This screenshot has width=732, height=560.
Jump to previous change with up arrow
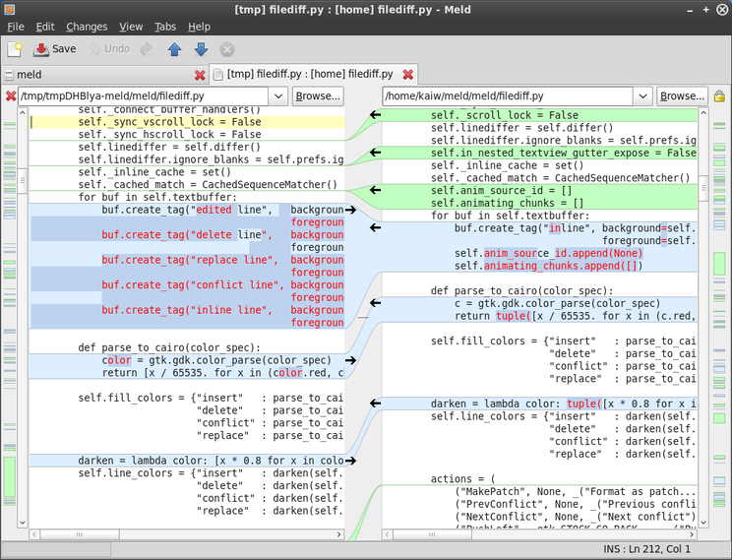174,48
